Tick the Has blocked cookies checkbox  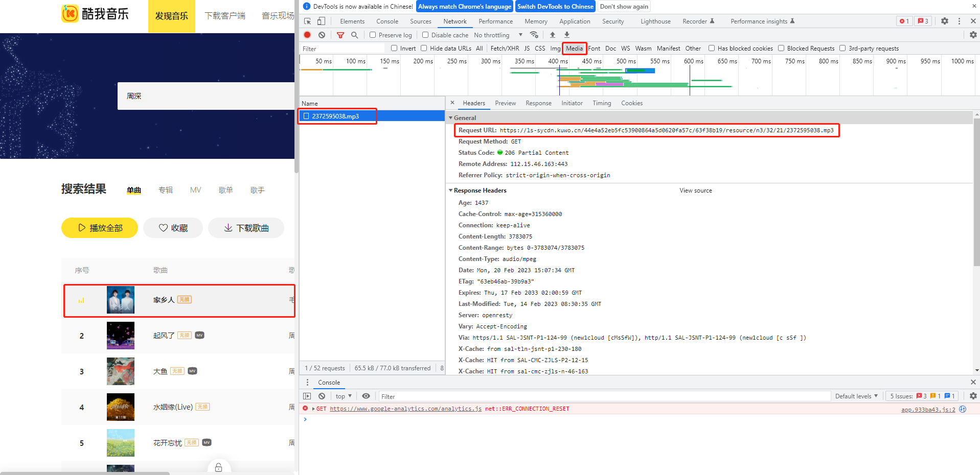coord(711,48)
